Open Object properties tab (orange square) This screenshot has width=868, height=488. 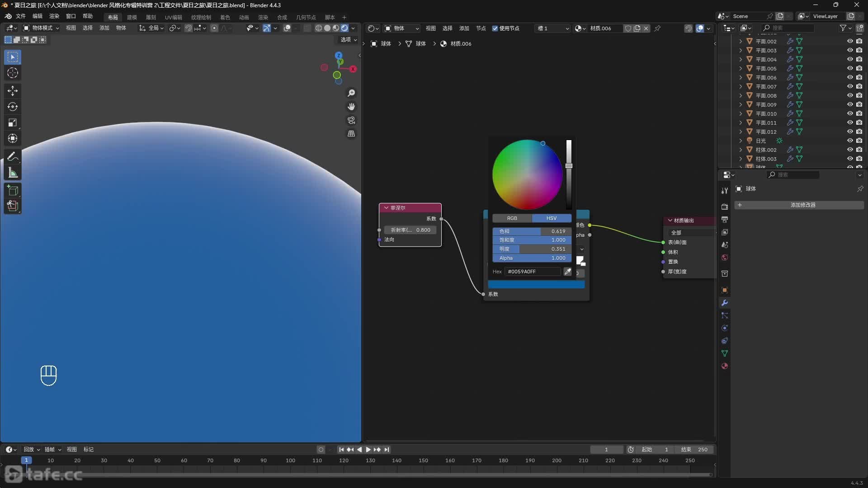725,290
